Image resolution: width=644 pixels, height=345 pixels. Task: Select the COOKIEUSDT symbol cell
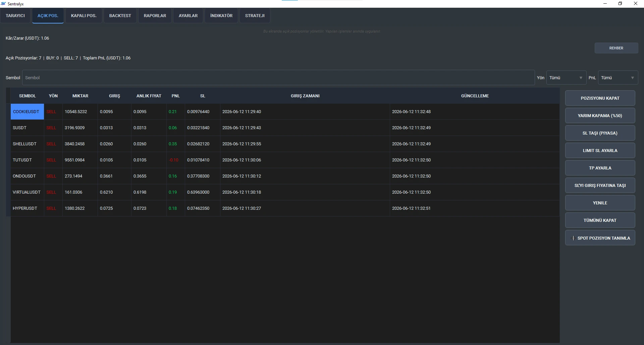(x=28, y=112)
